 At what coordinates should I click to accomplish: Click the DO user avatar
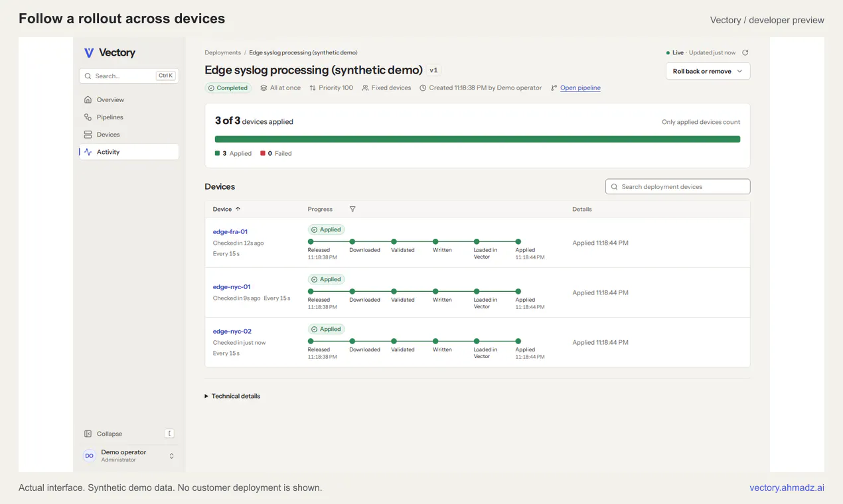(90, 456)
